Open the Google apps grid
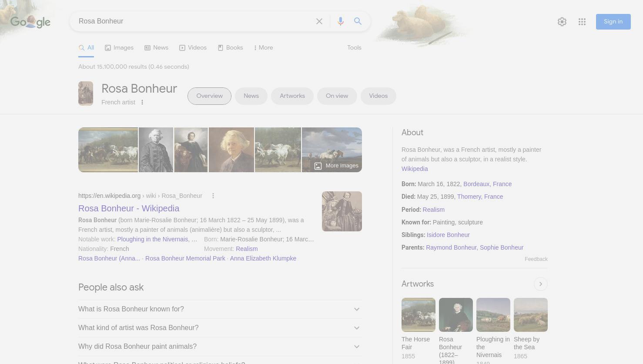 pos(582,22)
